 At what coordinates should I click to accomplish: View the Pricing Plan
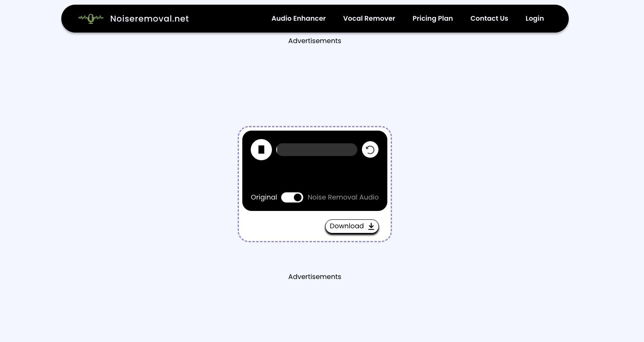pyautogui.click(x=433, y=19)
